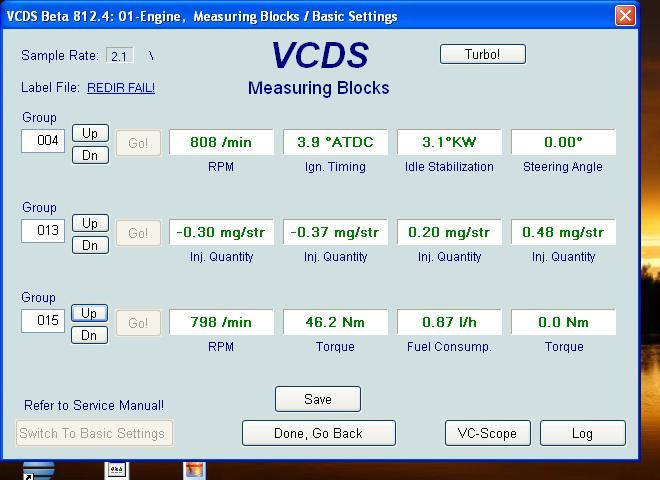Screen dimensions: 660x480
Task: Click the -0.37 mg/str injection value
Action: (x=335, y=232)
